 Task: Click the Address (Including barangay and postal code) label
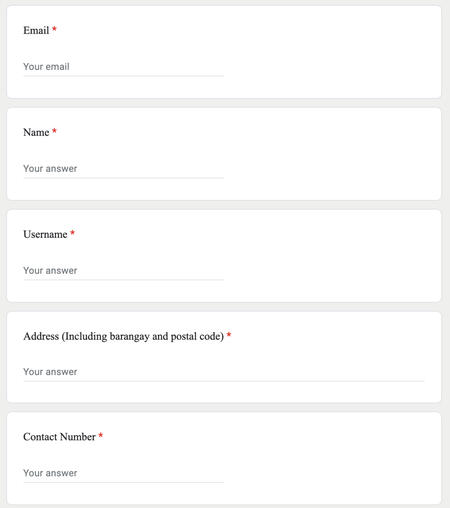coord(123,336)
